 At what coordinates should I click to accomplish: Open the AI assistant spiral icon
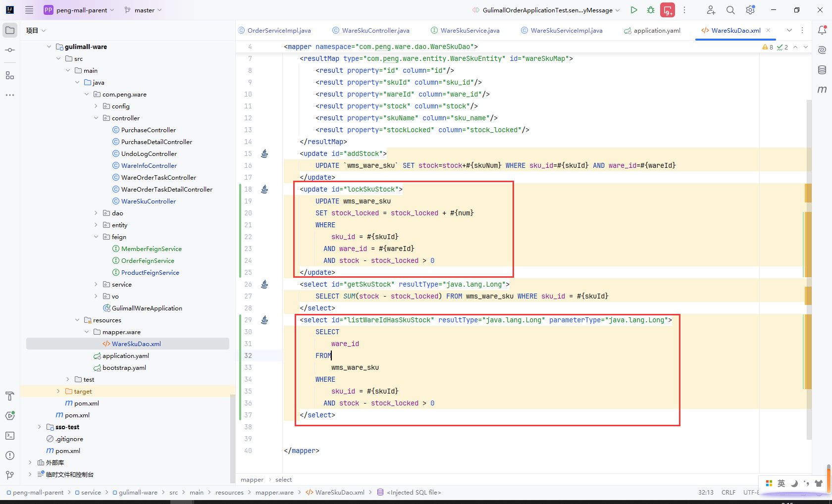822,50
